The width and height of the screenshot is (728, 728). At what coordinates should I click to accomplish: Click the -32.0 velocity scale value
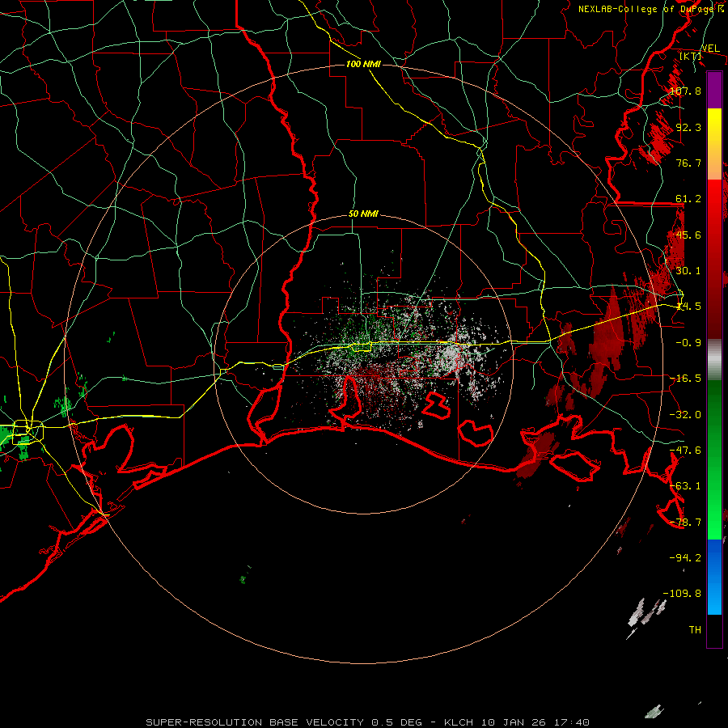685,415
